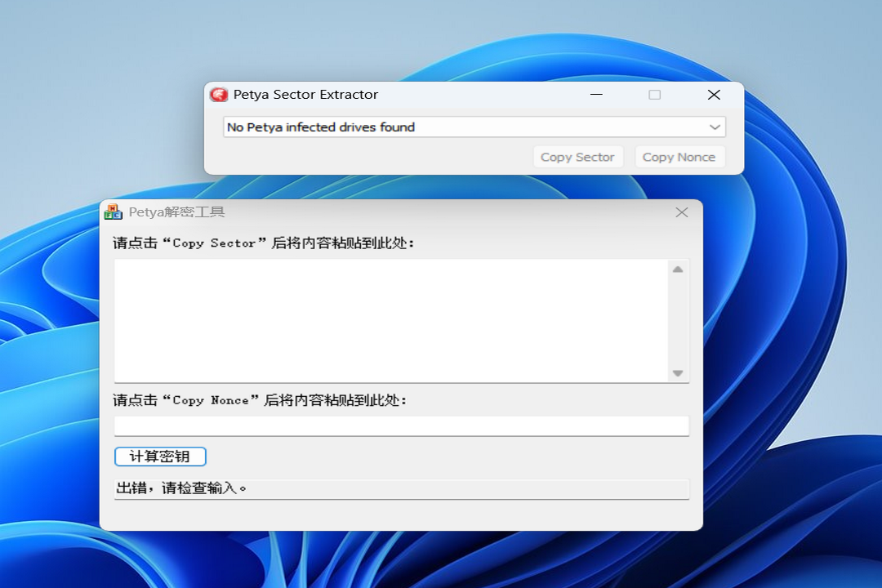Click the 'Copy Nonce' paste instruction label

pos(260,400)
